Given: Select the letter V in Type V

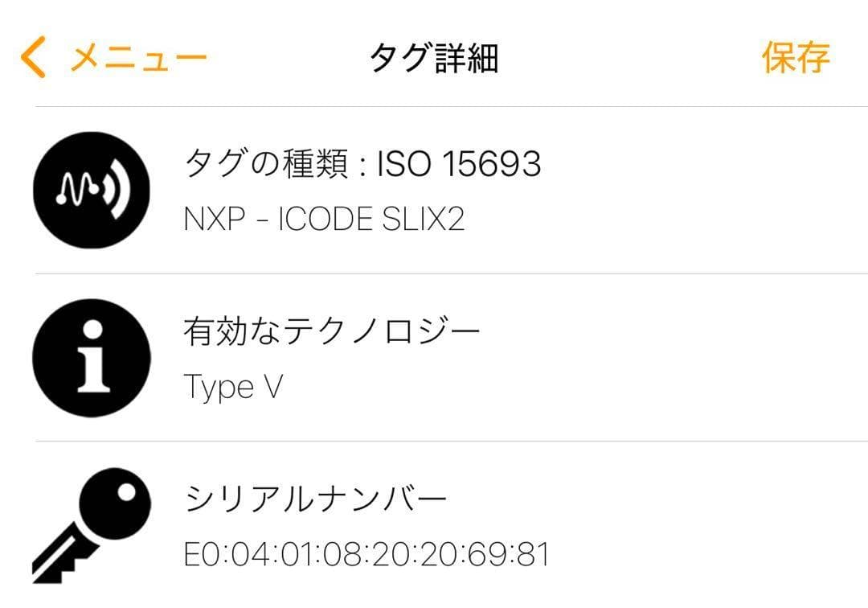Looking at the screenshot, I should click(273, 386).
